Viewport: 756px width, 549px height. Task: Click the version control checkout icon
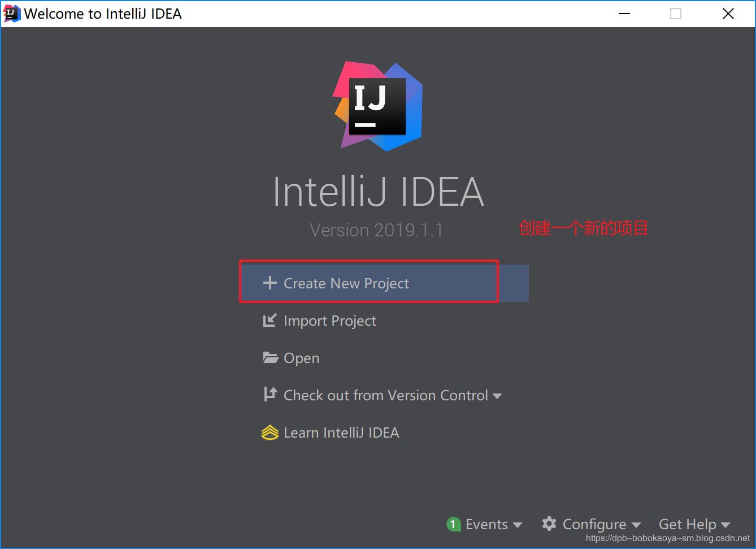270,394
